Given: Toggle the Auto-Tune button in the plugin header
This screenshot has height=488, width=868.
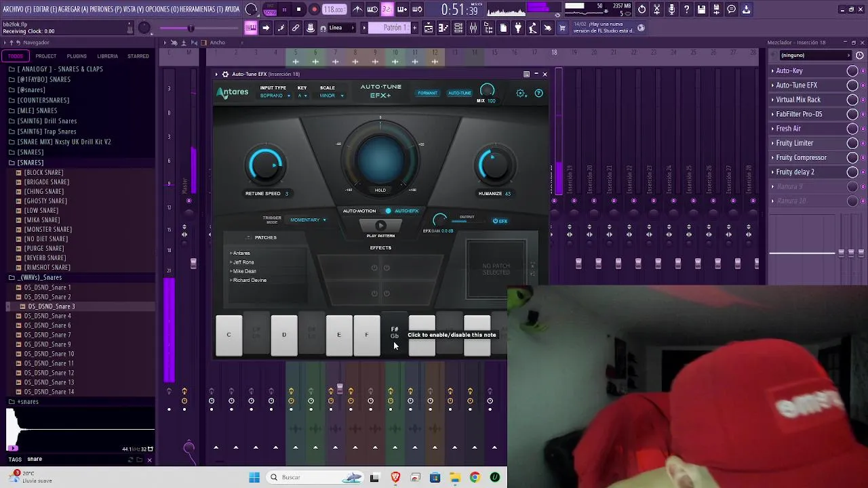Looking at the screenshot, I should 460,93.
